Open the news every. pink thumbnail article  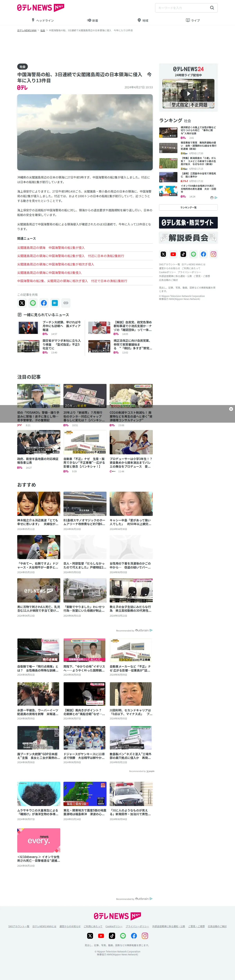tap(38, 840)
